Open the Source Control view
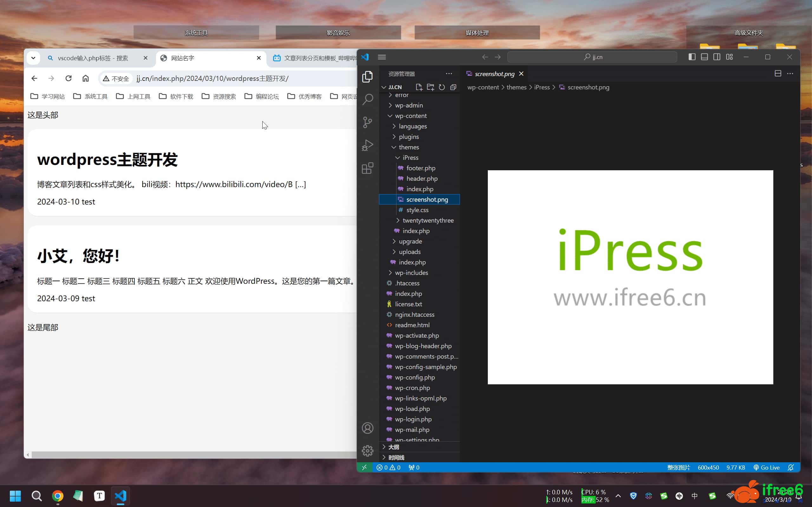 [368, 122]
